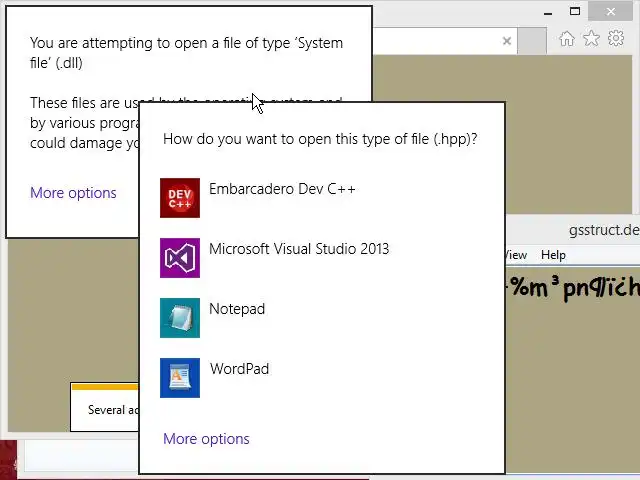Choose the Microsoft Visual Studio 2013 icon
This screenshot has width=640, height=480.
click(180, 258)
